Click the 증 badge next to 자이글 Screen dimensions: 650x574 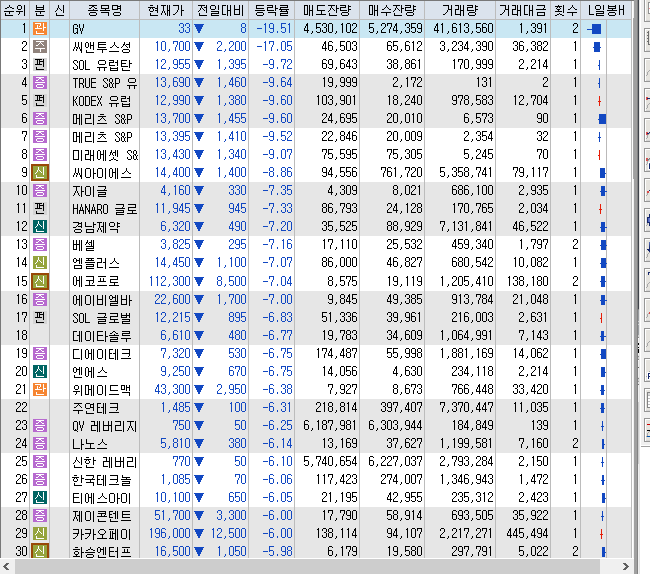(40, 191)
